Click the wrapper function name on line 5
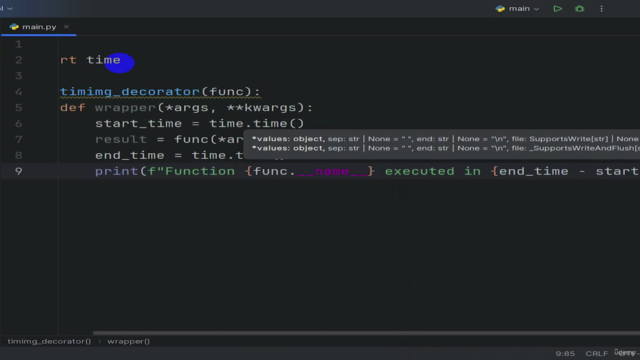 tap(125, 108)
